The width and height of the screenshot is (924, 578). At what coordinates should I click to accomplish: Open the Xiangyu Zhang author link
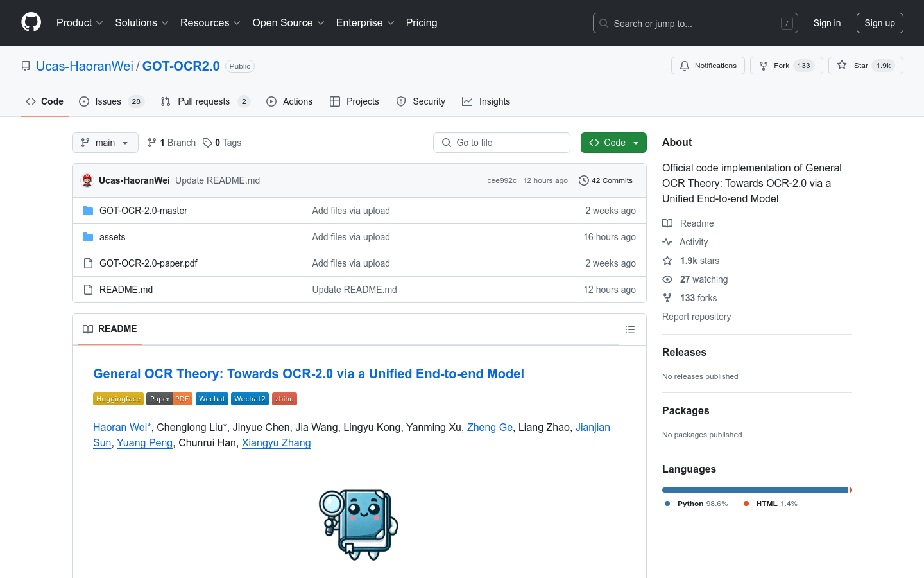pos(276,442)
